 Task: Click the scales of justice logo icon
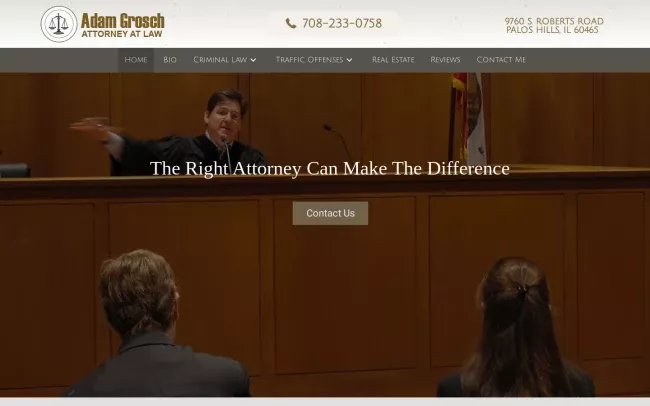59,24
